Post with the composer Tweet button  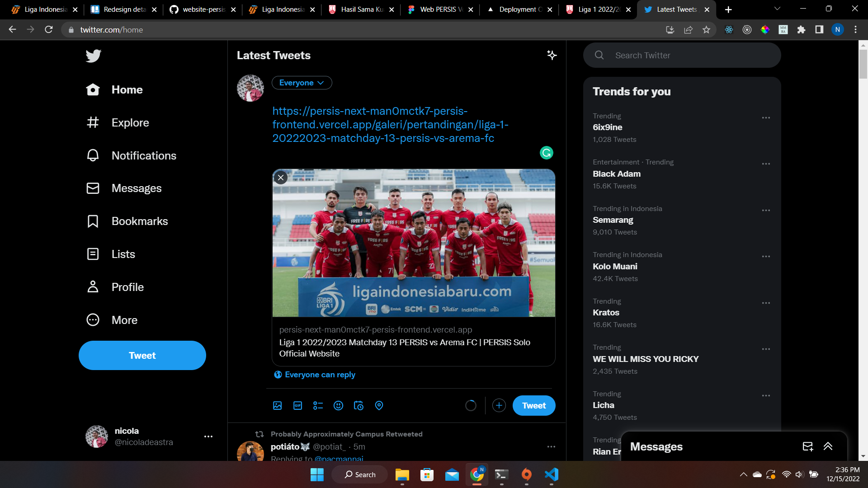tap(534, 406)
